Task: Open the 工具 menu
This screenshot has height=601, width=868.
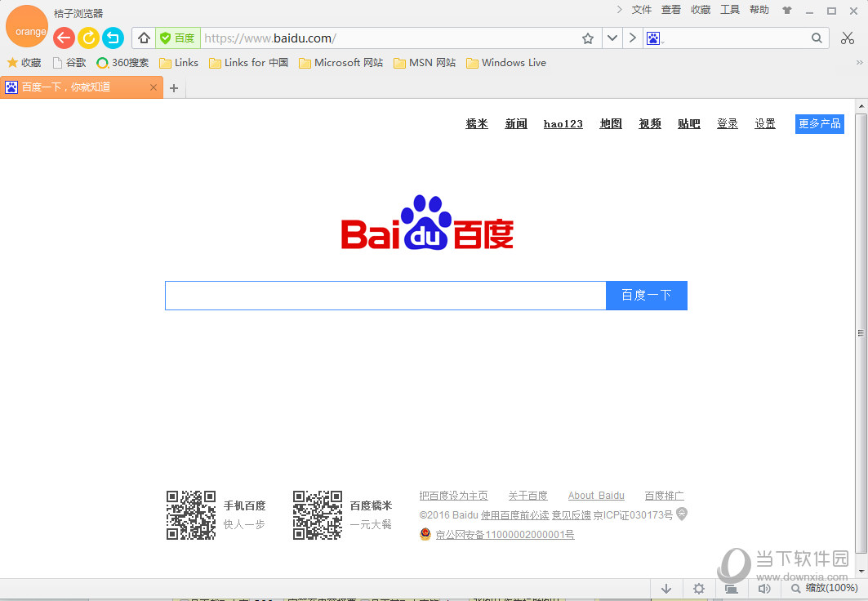Action: click(x=729, y=9)
